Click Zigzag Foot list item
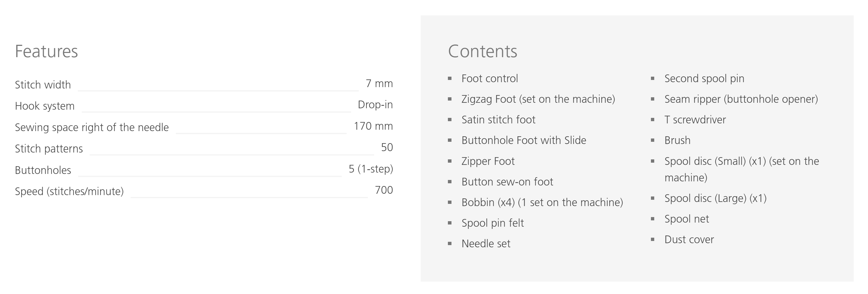 point(538,99)
